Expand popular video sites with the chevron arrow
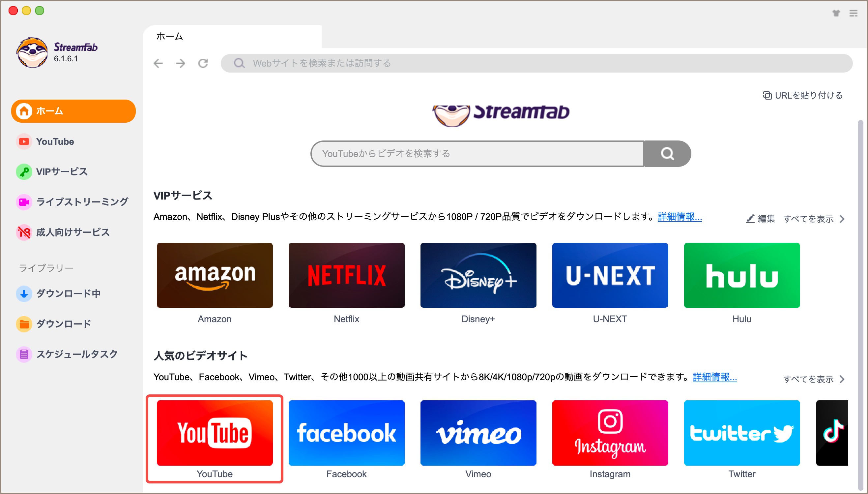This screenshot has width=868, height=494. coord(842,379)
